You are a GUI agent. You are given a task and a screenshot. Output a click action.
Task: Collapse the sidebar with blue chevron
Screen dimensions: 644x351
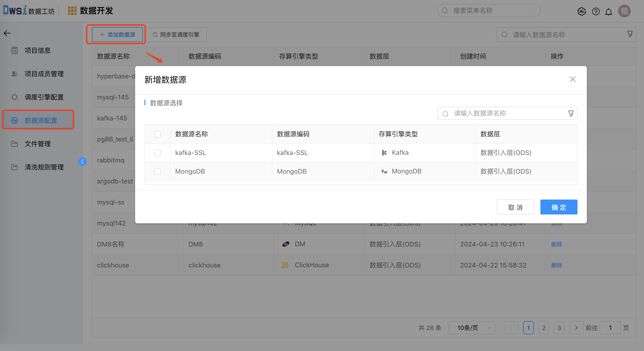point(83,161)
